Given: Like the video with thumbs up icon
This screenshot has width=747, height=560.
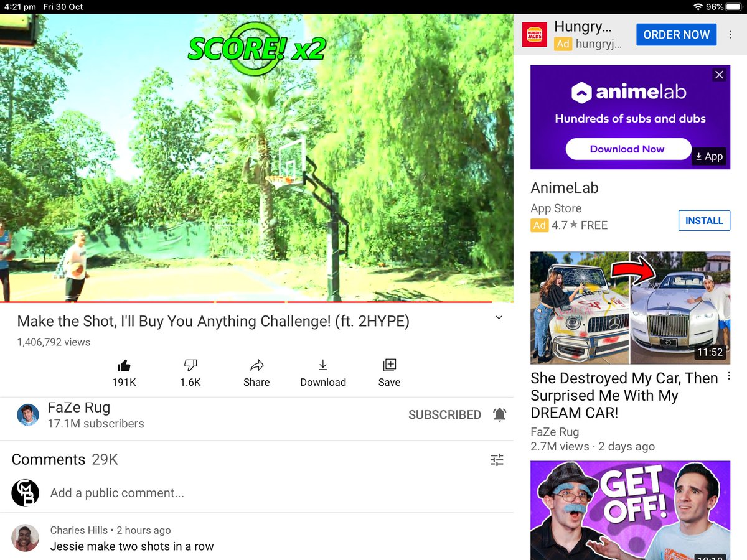Looking at the screenshot, I should (x=124, y=365).
